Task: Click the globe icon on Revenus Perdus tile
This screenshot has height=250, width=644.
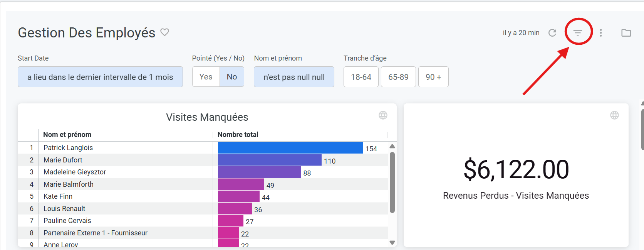Action: pos(614,115)
